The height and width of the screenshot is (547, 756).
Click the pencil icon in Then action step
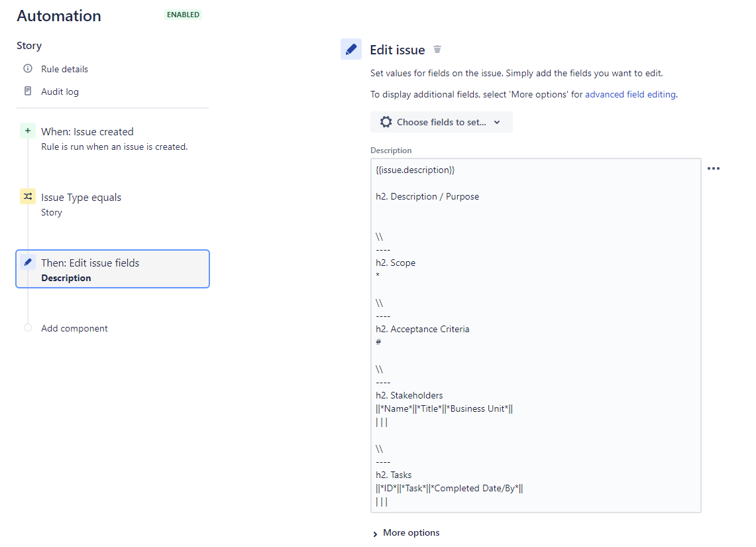tap(28, 262)
